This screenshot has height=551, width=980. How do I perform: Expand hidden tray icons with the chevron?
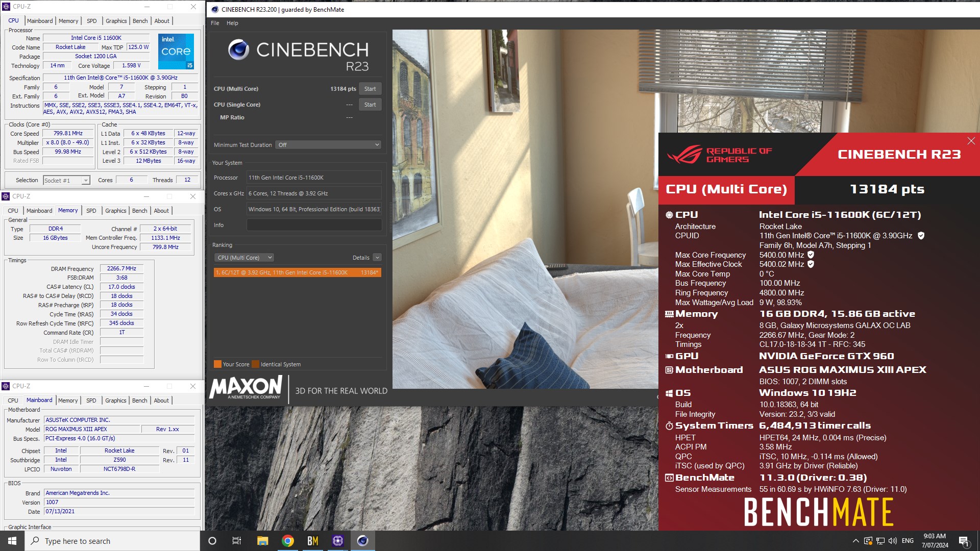(x=855, y=541)
